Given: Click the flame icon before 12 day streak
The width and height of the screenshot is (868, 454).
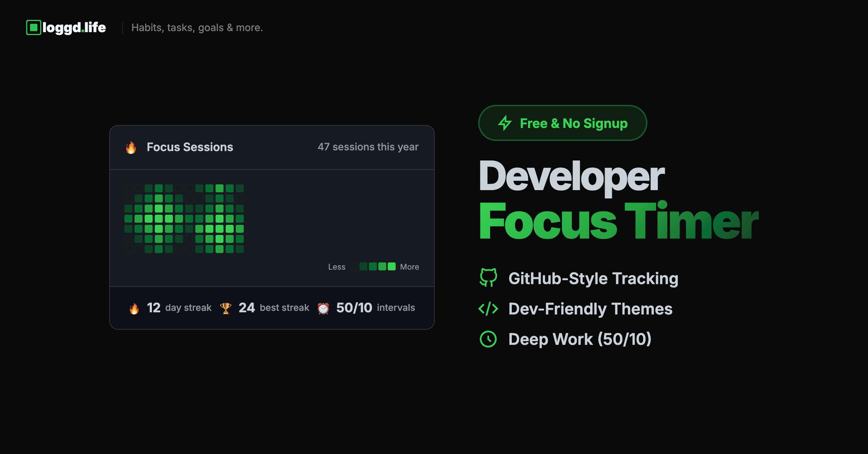Looking at the screenshot, I should tap(134, 308).
